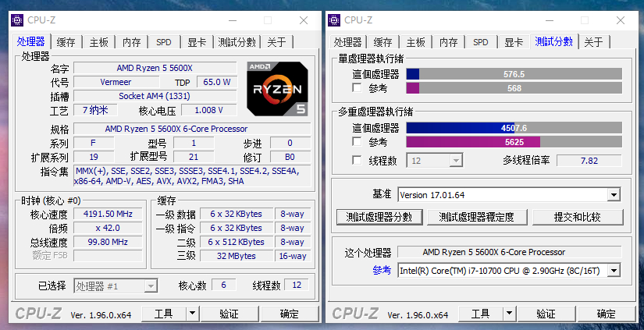Open the 基准 Version 17.01.64 dropdown
Viewport: 644px width, 330px height.
tap(614, 194)
